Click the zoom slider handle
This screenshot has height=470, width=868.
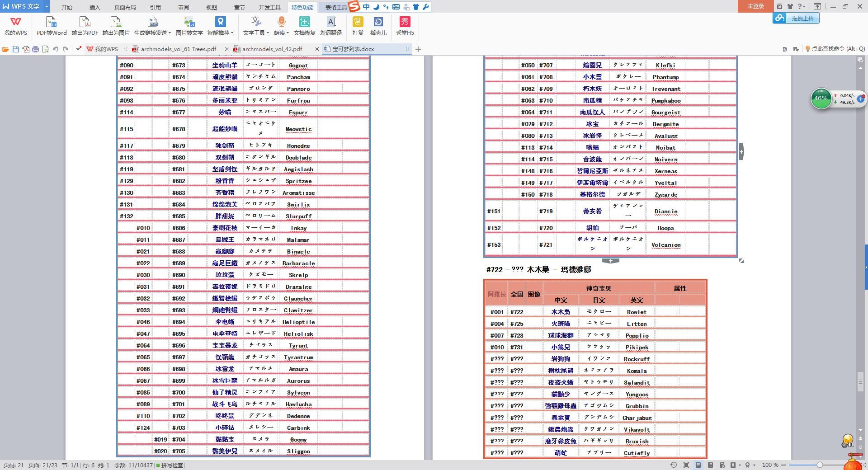tap(819, 465)
